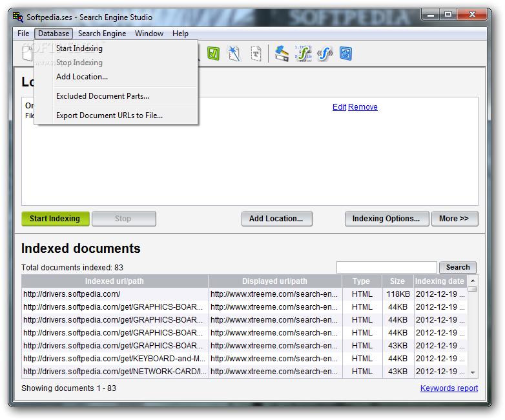This screenshot has height=420, width=505.
Task: Click the green script 'f' list icon
Action: click(303, 54)
